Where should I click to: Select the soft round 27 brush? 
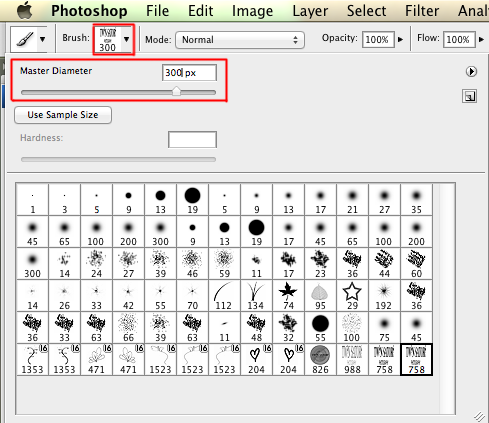coord(384,199)
